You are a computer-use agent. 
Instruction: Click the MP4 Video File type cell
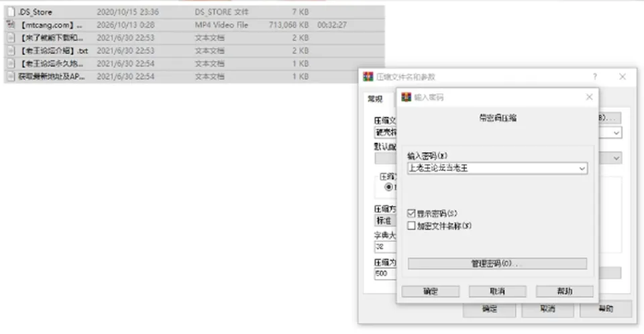221,25
